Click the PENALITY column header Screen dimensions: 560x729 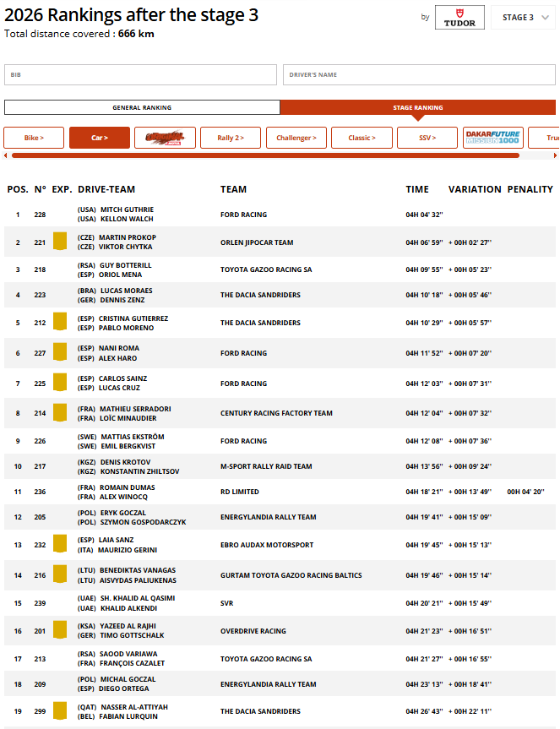530,189
